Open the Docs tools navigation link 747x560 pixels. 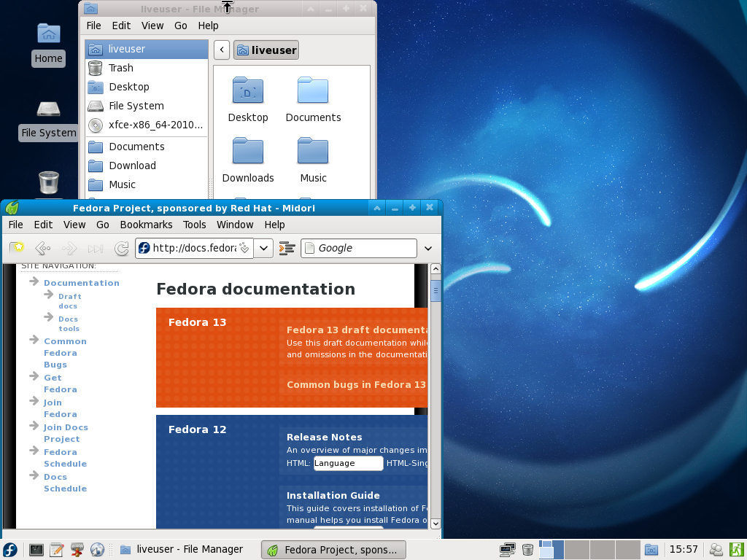[69, 324]
